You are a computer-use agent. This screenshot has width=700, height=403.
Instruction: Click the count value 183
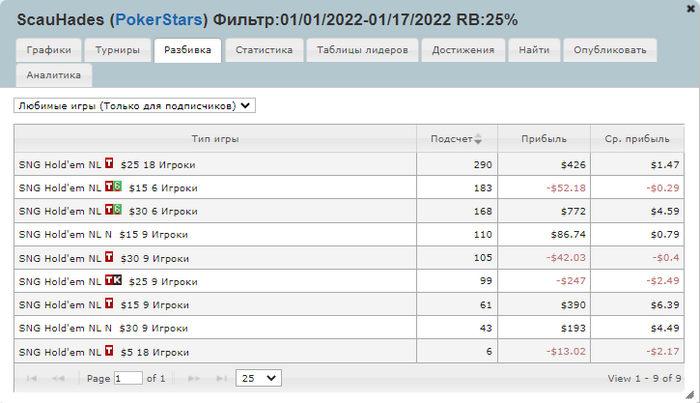(483, 188)
